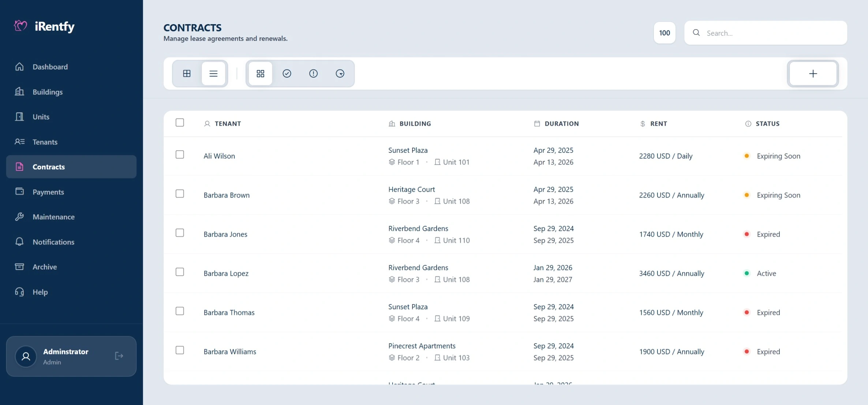The height and width of the screenshot is (405, 868).
Task: Click rent 1560 USD / Monthly
Action: coord(671,313)
